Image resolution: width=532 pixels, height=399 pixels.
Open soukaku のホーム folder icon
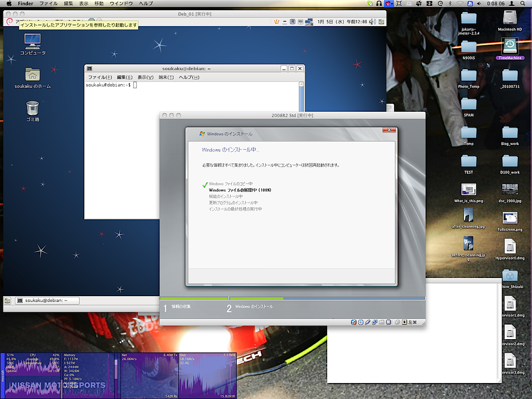click(32, 78)
